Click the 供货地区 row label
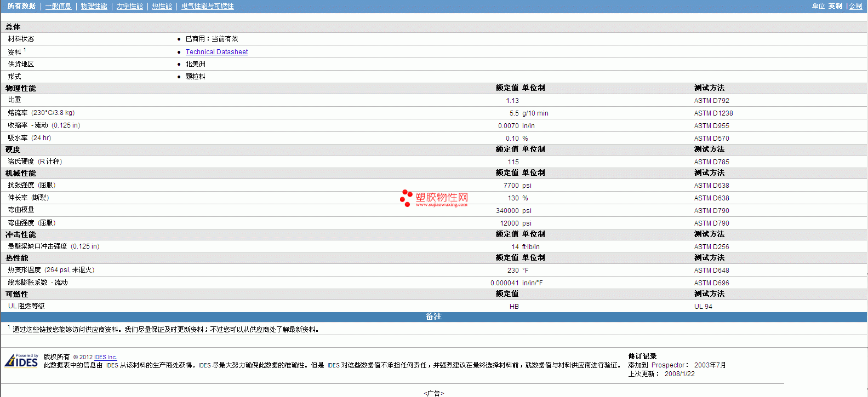 coord(21,64)
